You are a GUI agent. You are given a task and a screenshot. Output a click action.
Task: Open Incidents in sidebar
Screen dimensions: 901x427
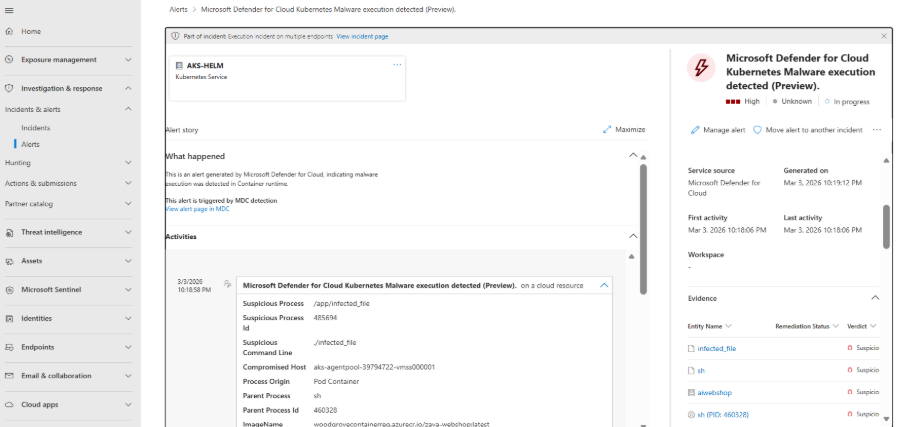[36, 128]
